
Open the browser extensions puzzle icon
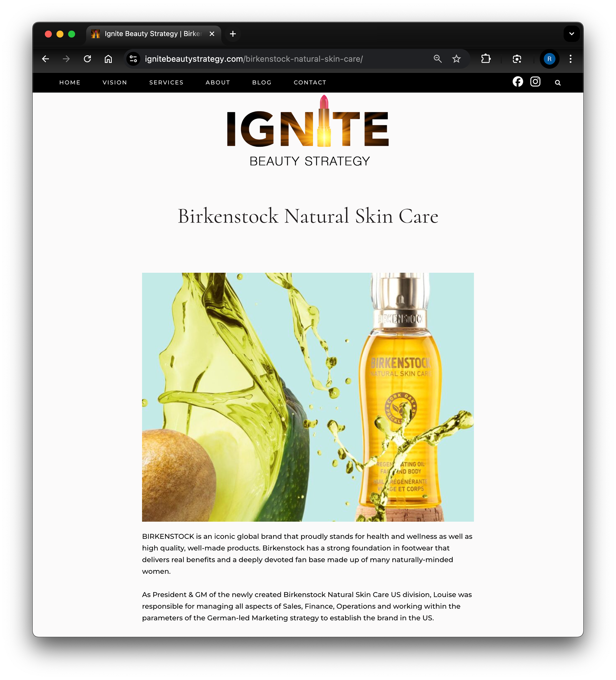pos(485,59)
